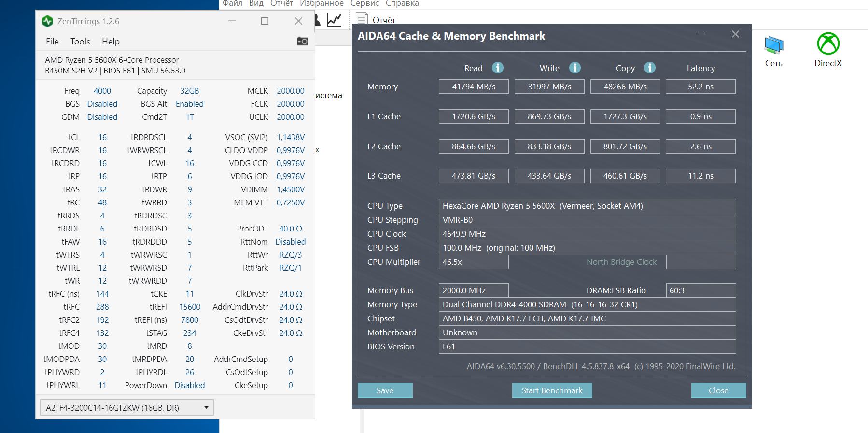Click the Freq value 4000 in ZenTimings
The image size is (868, 433).
(x=102, y=91)
